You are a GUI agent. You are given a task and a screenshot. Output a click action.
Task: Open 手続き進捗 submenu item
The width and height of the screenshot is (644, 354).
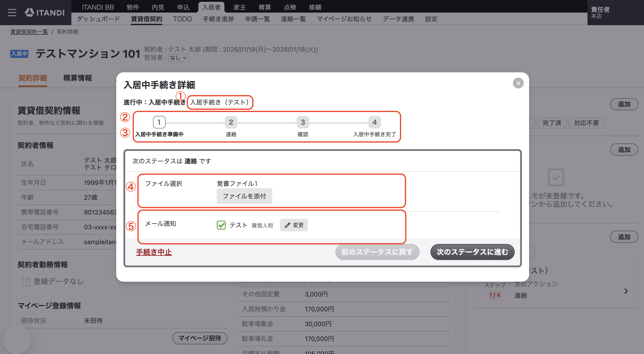[x=219, y=19]
